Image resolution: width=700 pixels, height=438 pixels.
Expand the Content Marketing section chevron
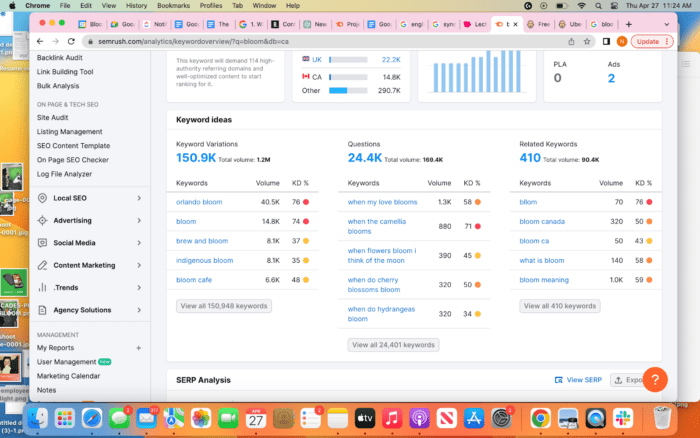pos(139,265)
